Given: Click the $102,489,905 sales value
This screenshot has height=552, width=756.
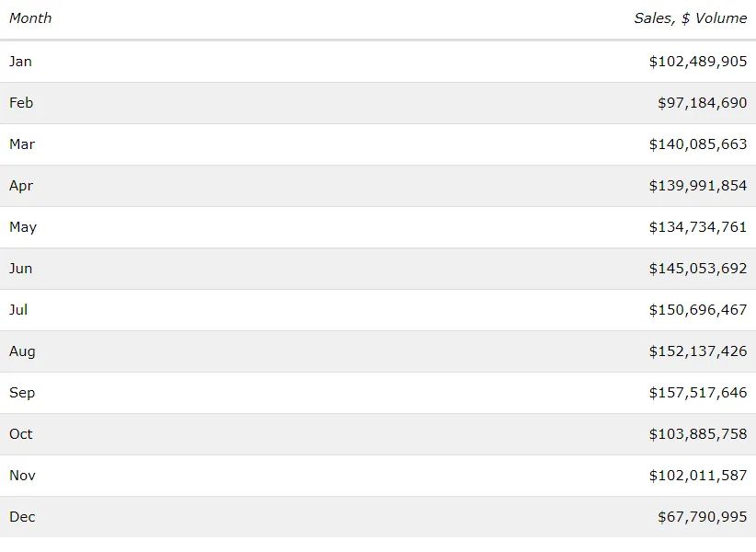Looking at the screenshot, I should (697, 62).
